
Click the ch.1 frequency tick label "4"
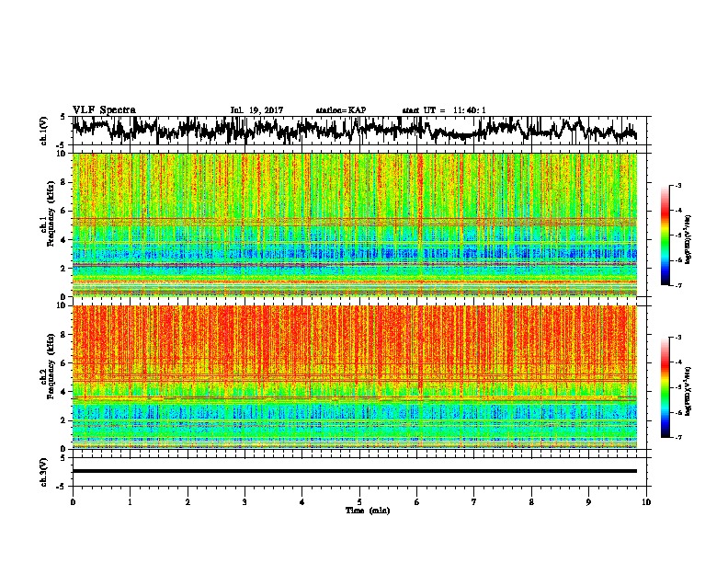tap(64, 240)
